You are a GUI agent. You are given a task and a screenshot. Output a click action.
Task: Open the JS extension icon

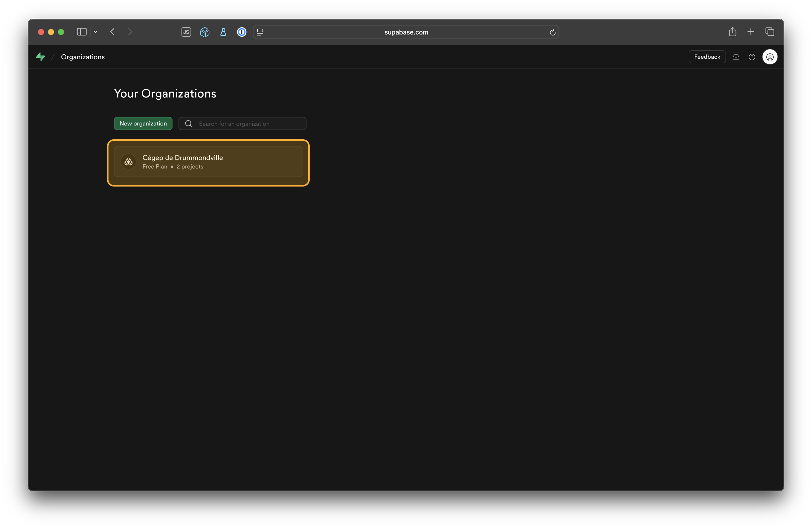coord(186,32)
